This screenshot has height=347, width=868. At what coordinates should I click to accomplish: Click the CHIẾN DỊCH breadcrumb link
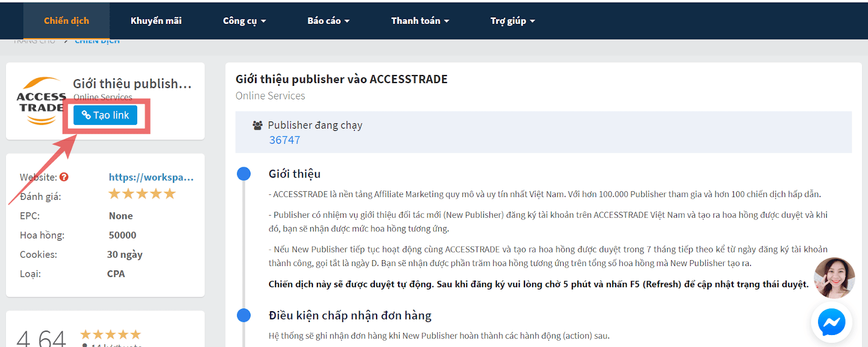tap(97, 41)
